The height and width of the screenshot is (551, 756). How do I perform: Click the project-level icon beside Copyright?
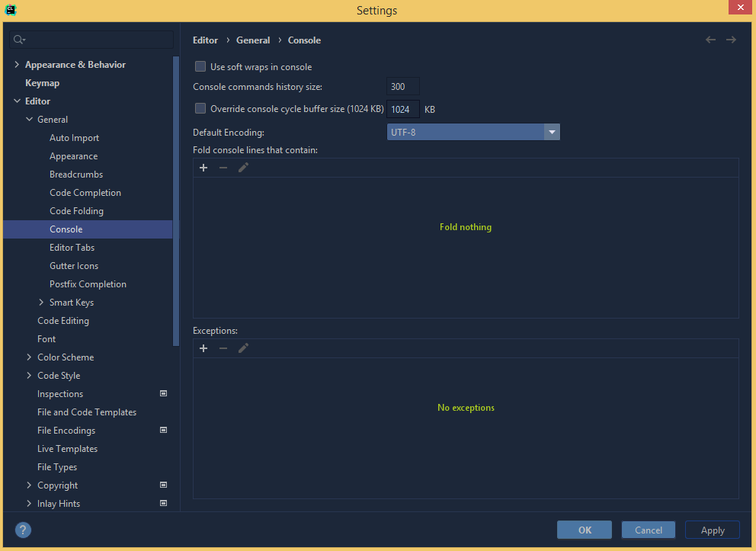click(163, 485)
